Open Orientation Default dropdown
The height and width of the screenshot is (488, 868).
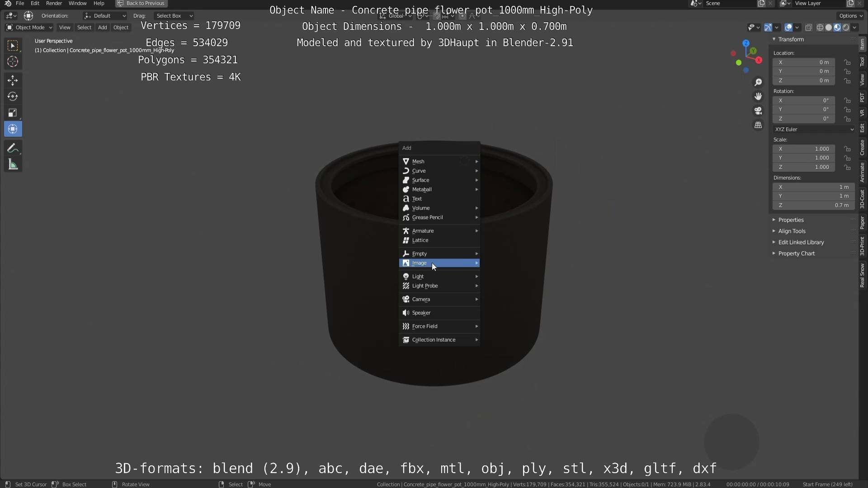pos(104,16)
